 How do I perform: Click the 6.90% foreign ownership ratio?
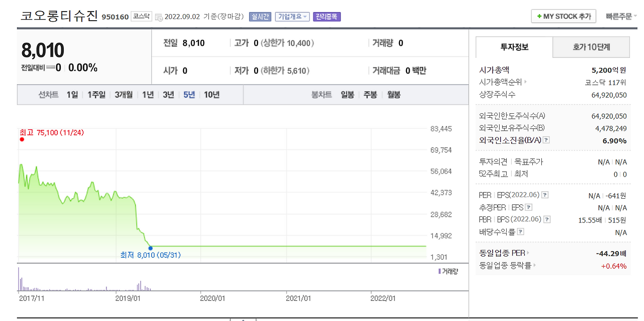[614, 141]
